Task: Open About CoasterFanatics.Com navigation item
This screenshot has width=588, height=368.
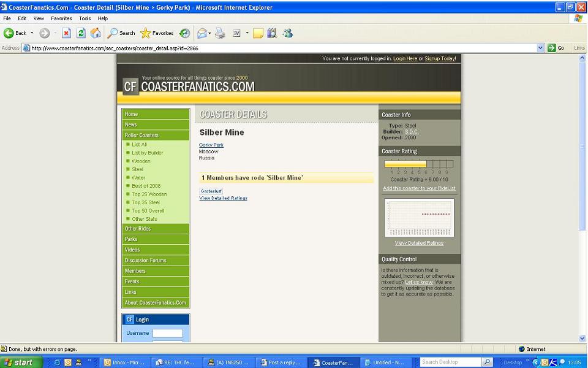Action: [156, 302]
